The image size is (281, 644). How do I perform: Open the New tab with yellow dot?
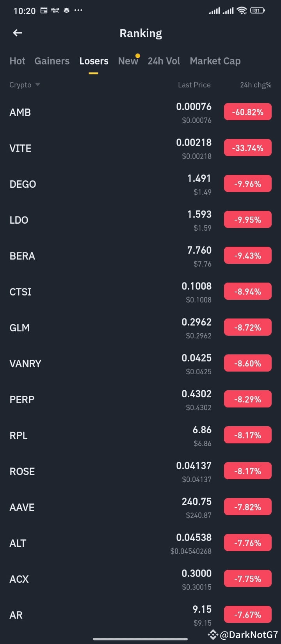[128, 61]
